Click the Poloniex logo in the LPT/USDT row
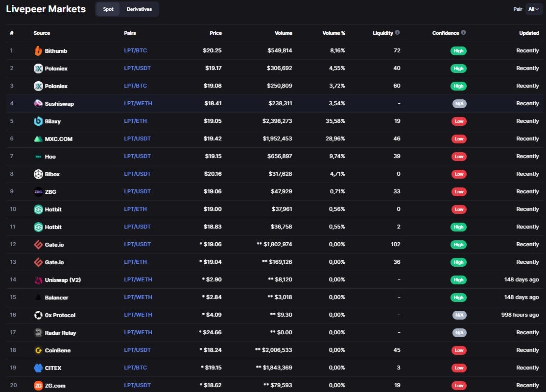 [x=38, y=69]
